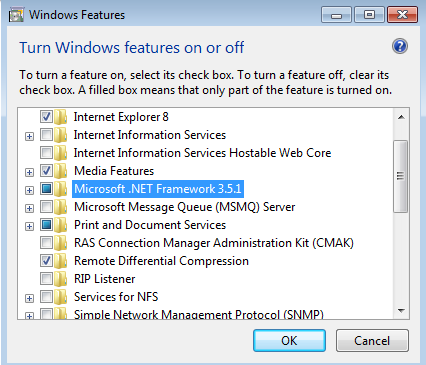The image size is (426, 365).
Task: Toggle the Microsoft .NET Framework 3.5.1 checkbox
Action: click(46, 189)
